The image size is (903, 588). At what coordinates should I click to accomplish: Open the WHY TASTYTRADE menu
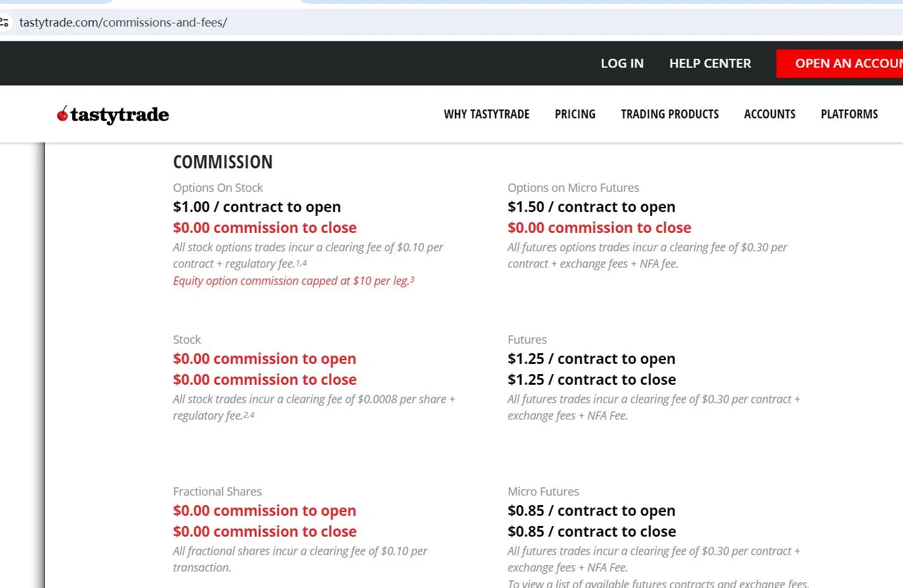click(487, 114)
